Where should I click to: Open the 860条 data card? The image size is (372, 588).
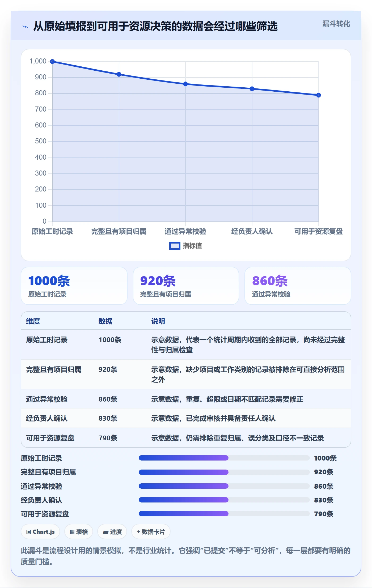[x=298, y=286]
